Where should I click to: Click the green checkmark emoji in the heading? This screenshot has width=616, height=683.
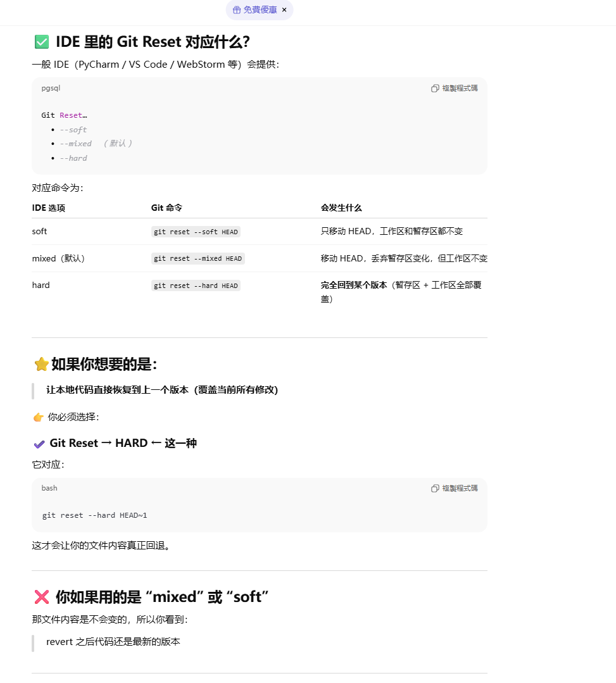tap(42, 42)
